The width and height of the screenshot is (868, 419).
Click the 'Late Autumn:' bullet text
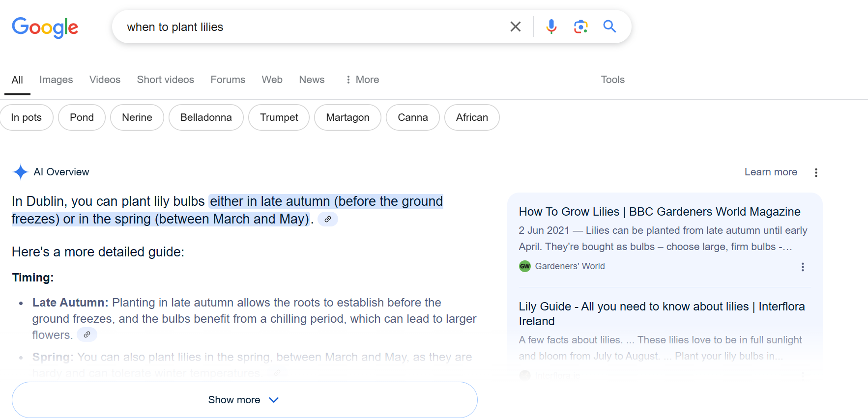(70, 303)
